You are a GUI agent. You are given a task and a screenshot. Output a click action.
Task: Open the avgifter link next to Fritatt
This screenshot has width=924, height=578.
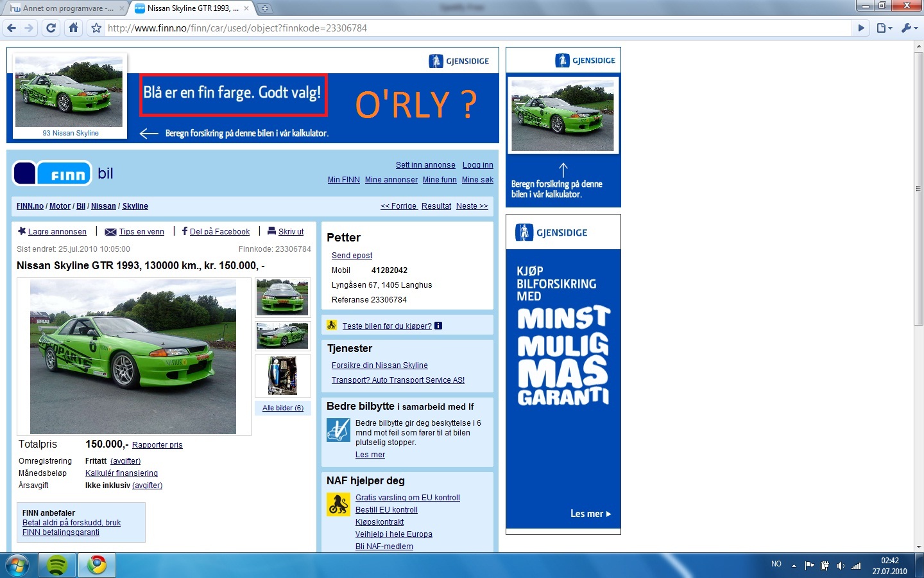(x=125, y=461)
